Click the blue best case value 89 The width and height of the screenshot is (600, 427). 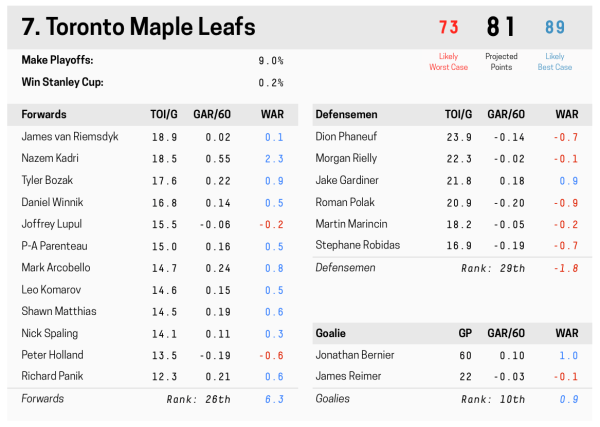pyautogui.click(x=555, y=28)
